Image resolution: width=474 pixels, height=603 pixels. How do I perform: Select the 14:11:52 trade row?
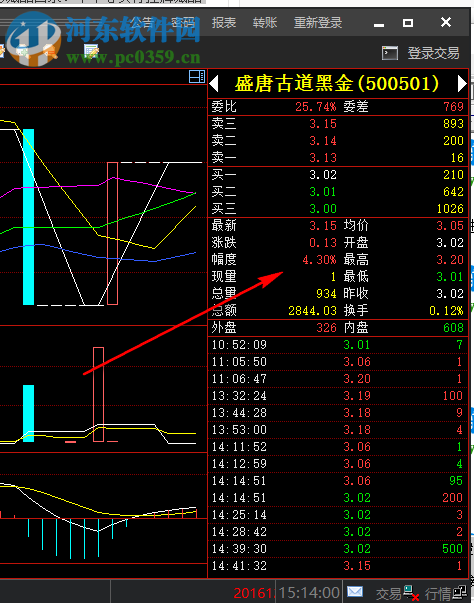(x=338, y=446)
